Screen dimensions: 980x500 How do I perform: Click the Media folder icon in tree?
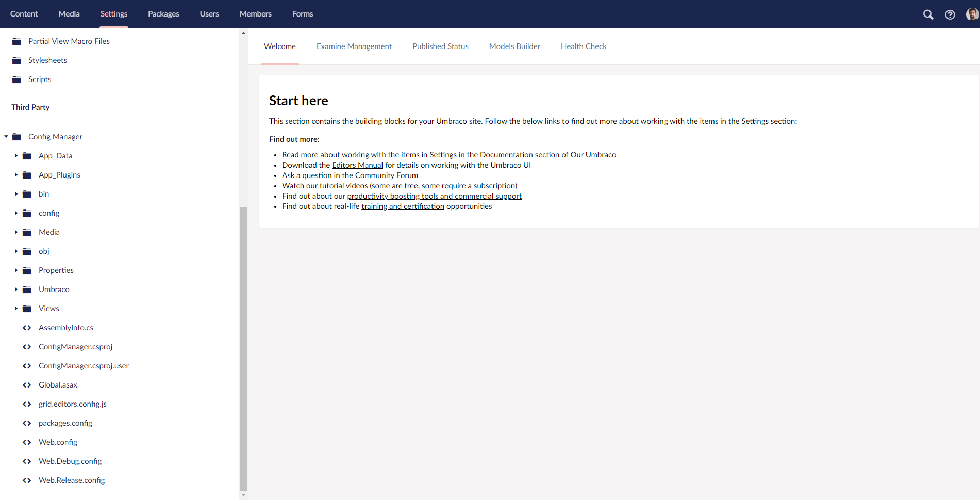coord(27,232)
